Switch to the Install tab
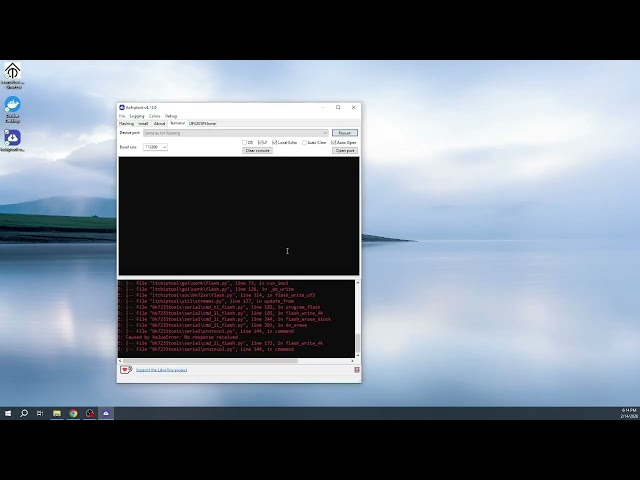 (143, 123)
